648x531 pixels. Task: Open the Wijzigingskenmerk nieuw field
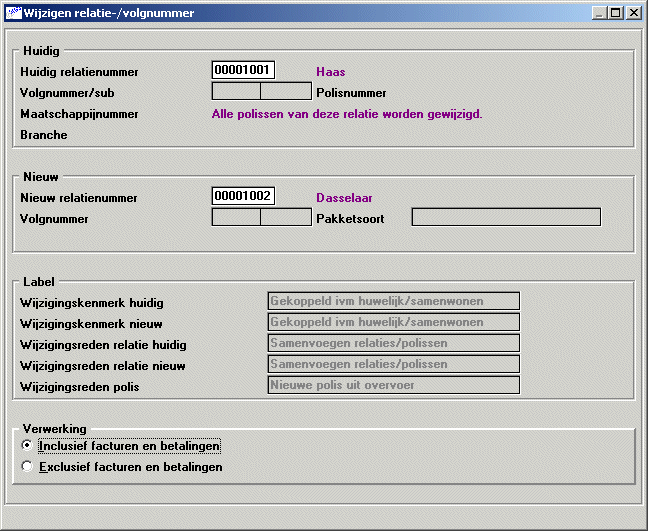click(x=394, y=322)
